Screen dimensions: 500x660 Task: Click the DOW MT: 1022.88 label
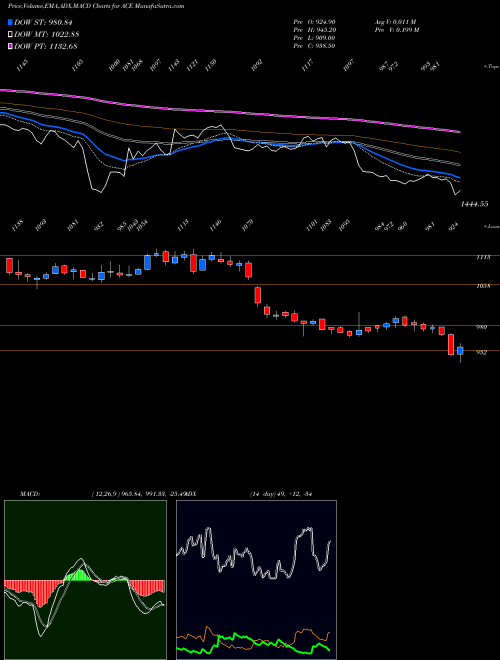47,34
